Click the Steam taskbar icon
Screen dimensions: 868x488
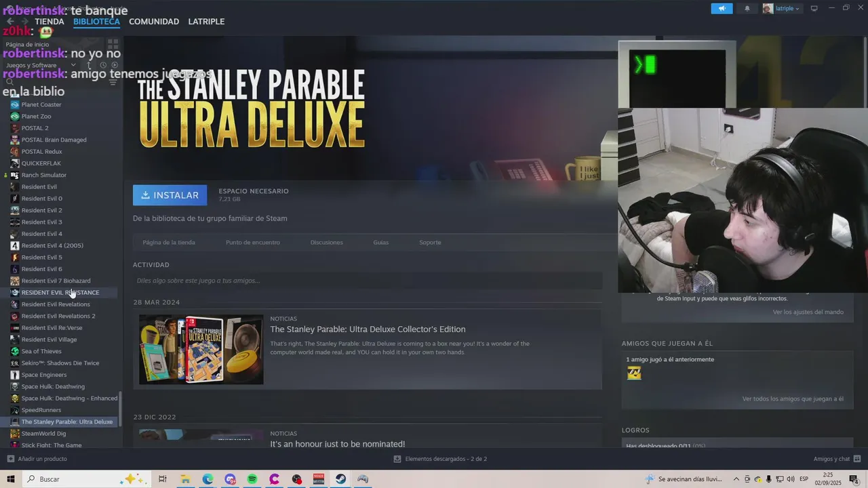click(x=340, y=479)
